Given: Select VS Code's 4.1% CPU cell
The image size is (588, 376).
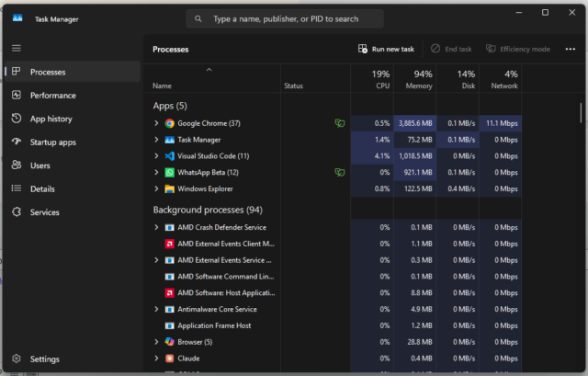Looking at the screenshot, I should pos(372,155).
